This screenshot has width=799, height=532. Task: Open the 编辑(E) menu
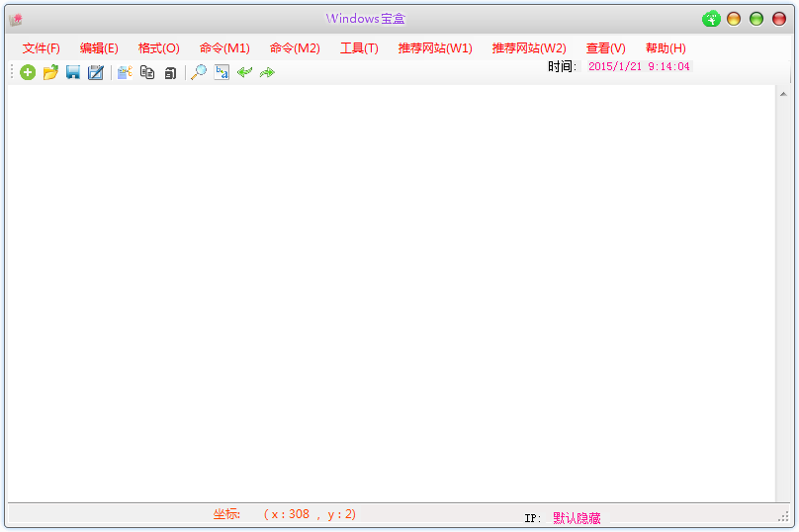99,48
